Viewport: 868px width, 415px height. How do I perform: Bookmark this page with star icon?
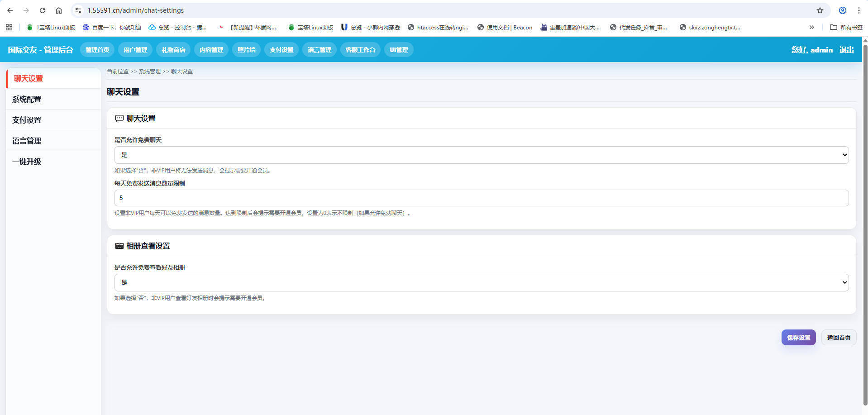820,10
